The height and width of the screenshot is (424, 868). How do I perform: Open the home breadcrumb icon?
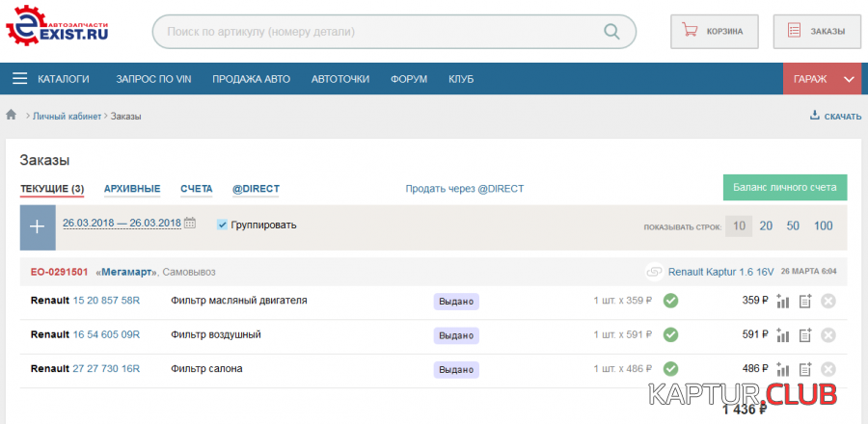[12, 115]
